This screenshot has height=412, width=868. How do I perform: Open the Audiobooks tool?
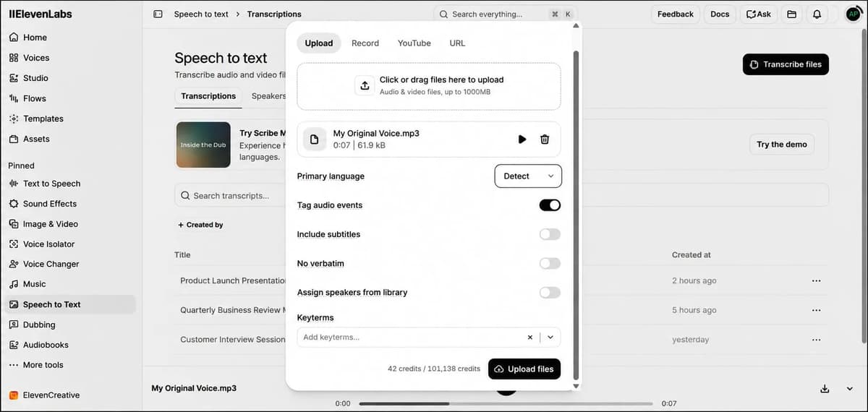[46, 346]
